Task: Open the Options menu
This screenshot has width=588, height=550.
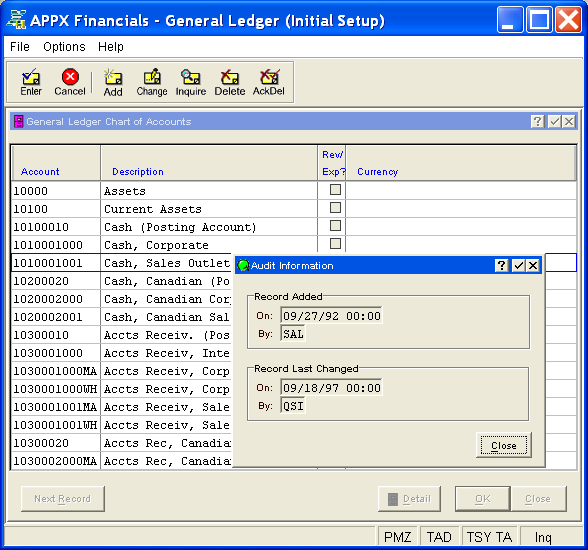Action: pos(64,47)
